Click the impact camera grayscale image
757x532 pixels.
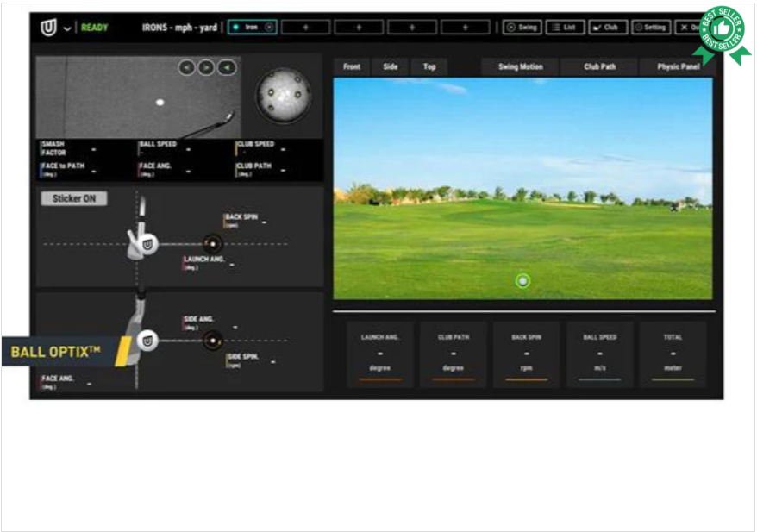pos(139,97)
